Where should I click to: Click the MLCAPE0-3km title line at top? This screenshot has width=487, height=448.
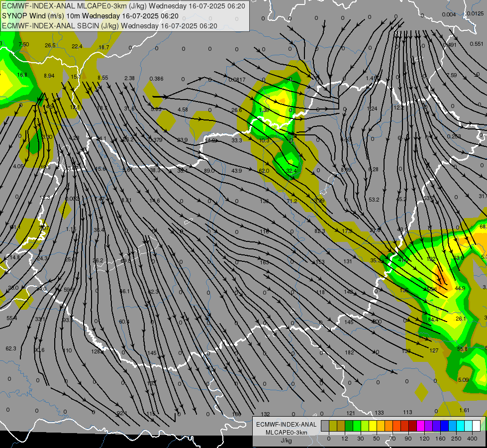point(123,6)
